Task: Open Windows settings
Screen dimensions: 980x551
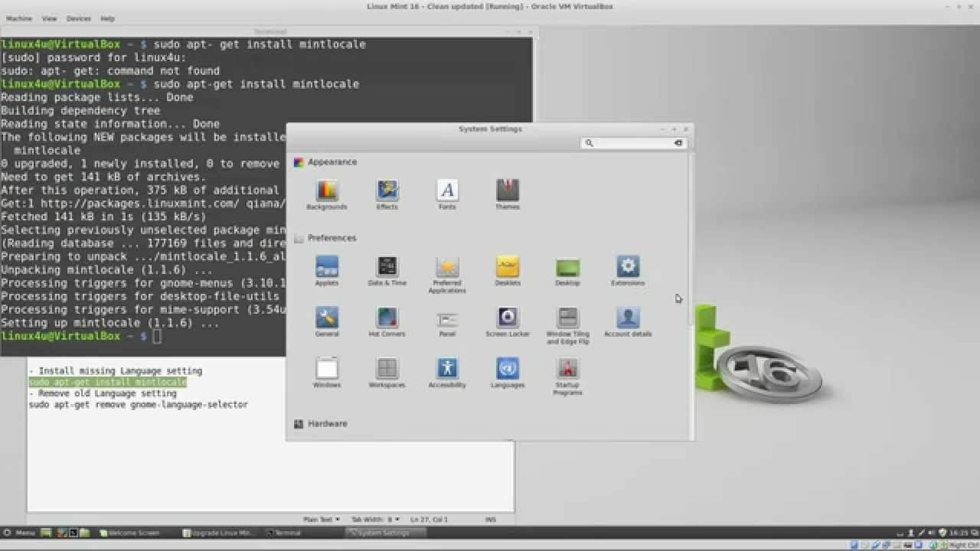Action: (x=327, y=373)
